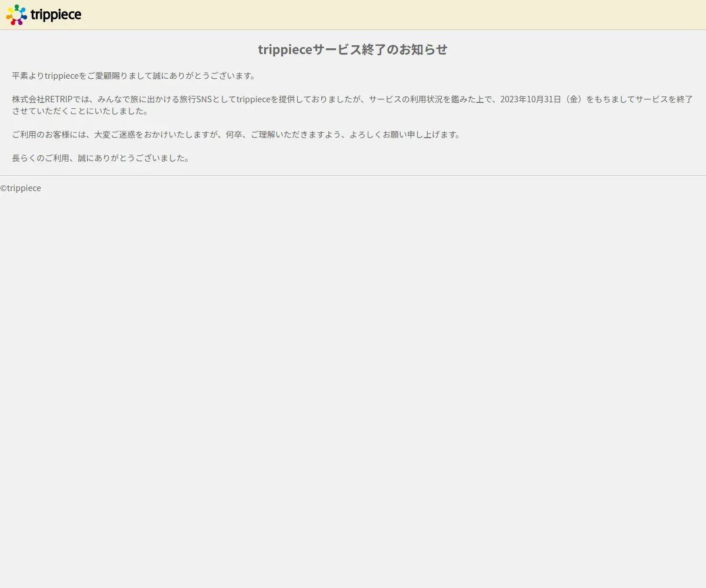The width and height of the screenshot is (706, 588).
Task: Click the line '長らくのご利用、誠にありがとうございました。'
Action: 101,158
